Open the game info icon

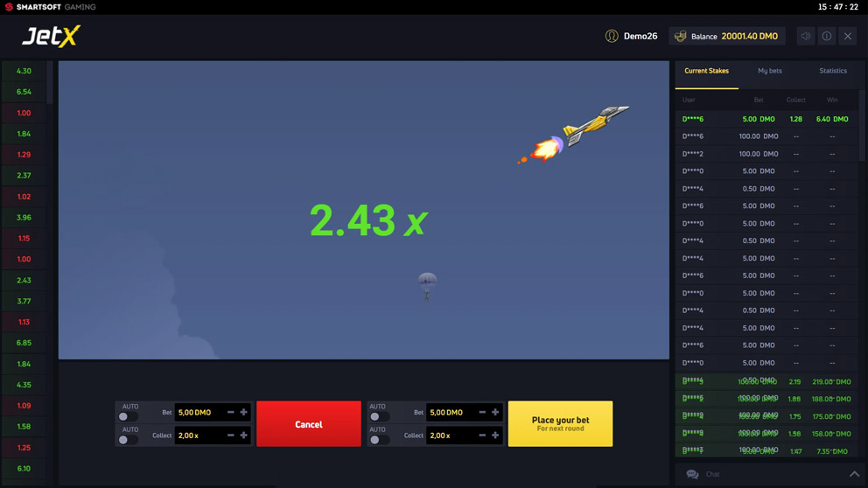tap(827, 36)
